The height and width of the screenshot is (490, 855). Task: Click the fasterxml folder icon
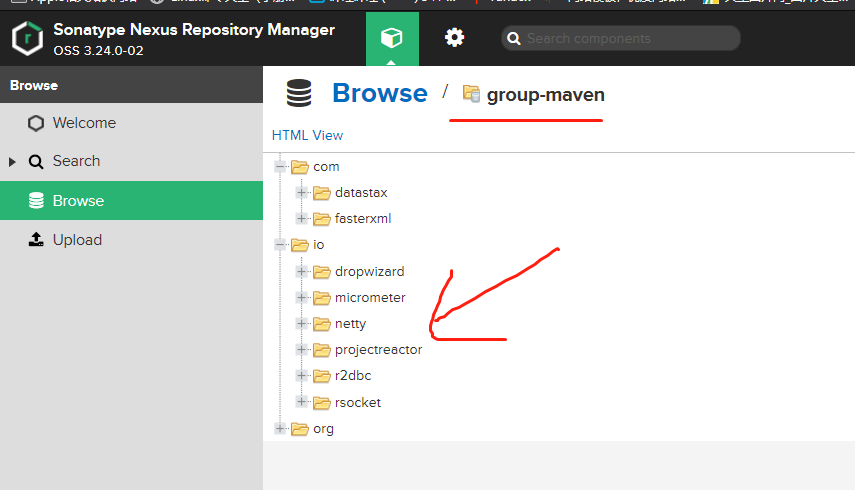tap(322, 219)
